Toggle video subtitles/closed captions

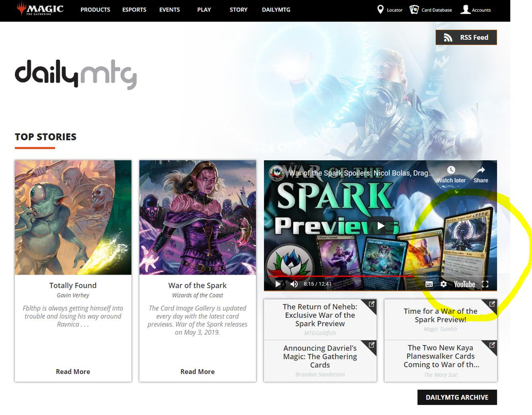click(x=429, y=284)
